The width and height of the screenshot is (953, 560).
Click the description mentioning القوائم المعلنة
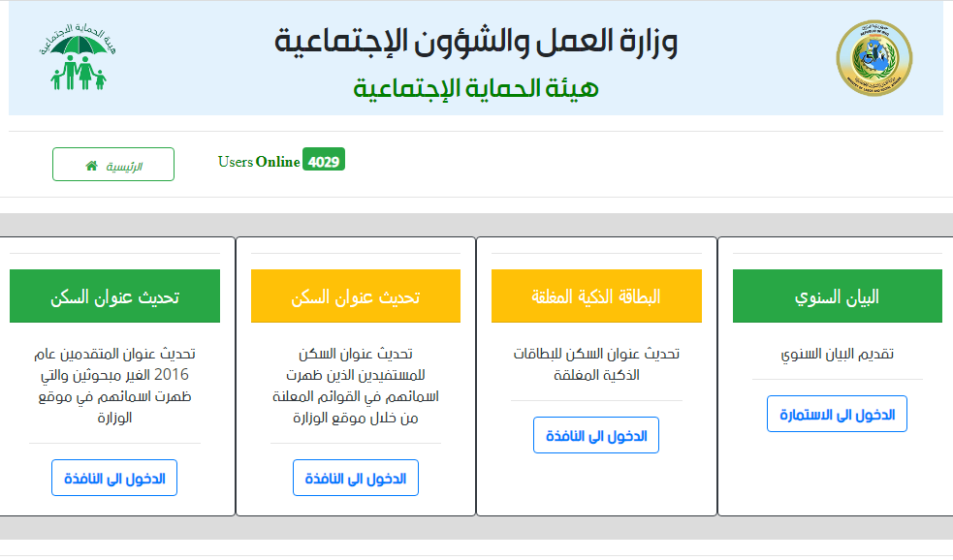click(x=356, y=385)
